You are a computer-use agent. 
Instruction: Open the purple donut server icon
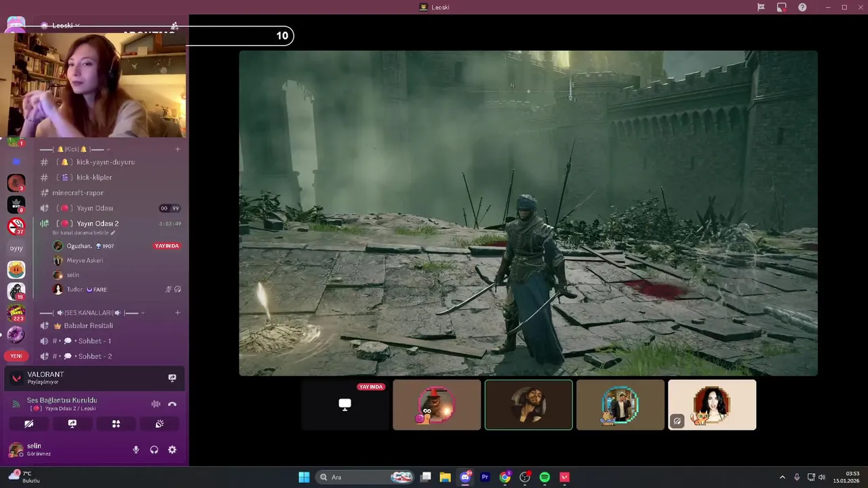[x=16, y=334]
